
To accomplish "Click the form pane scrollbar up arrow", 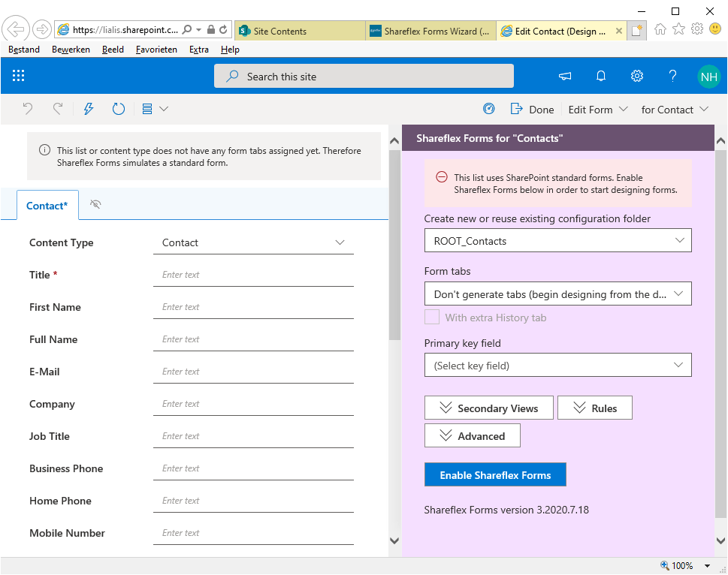I will pos(394,141).
